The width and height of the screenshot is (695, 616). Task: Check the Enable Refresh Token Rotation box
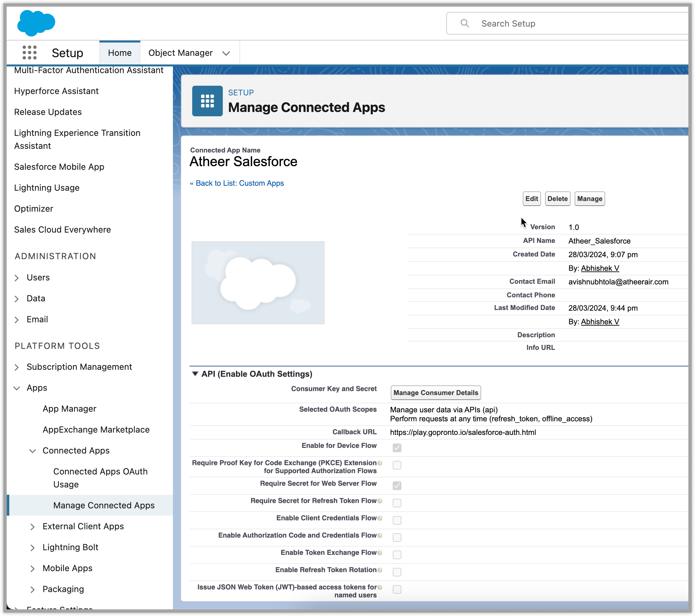coord(397,572)
